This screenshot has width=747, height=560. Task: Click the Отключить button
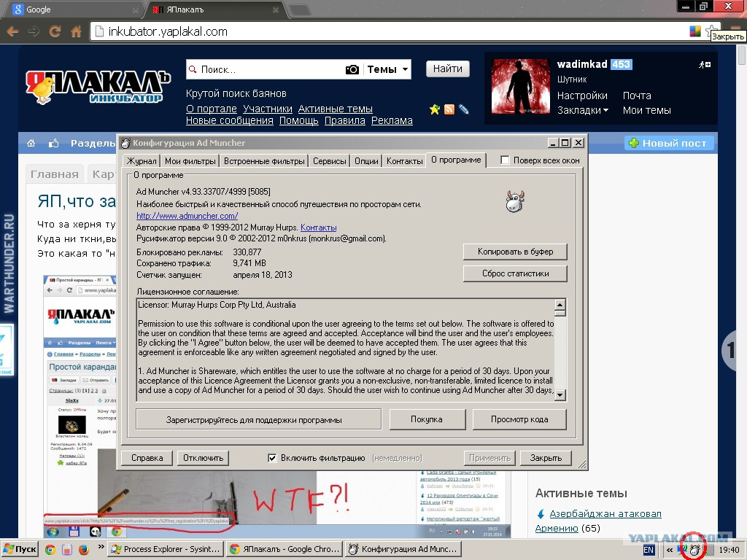tap(204, 458)
